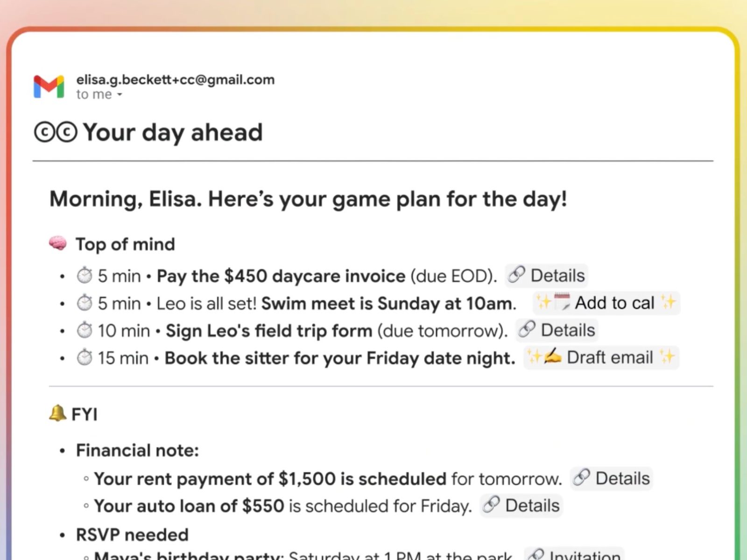This screenshot has height=560, width=747.
Task: Draft email to book the sitter
Action: 601,357
